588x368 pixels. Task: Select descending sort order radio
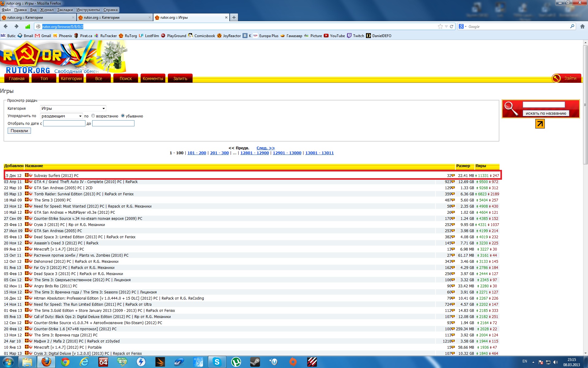(123, 116)
